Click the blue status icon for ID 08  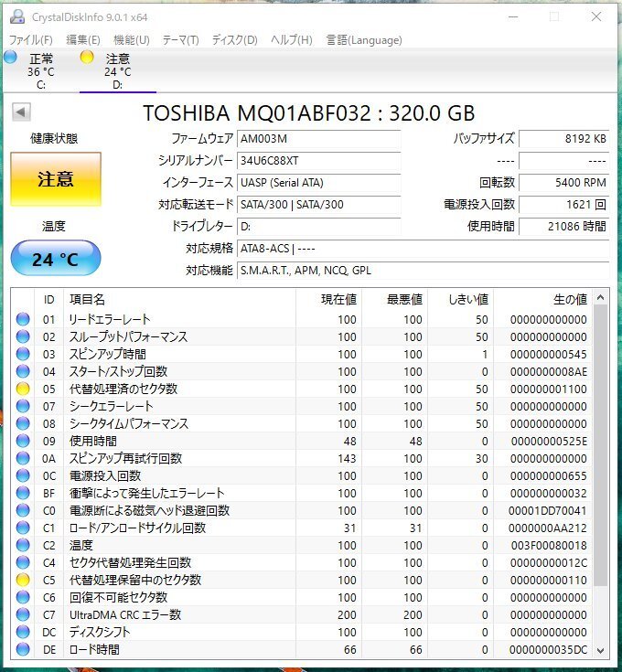click(23, 423)
